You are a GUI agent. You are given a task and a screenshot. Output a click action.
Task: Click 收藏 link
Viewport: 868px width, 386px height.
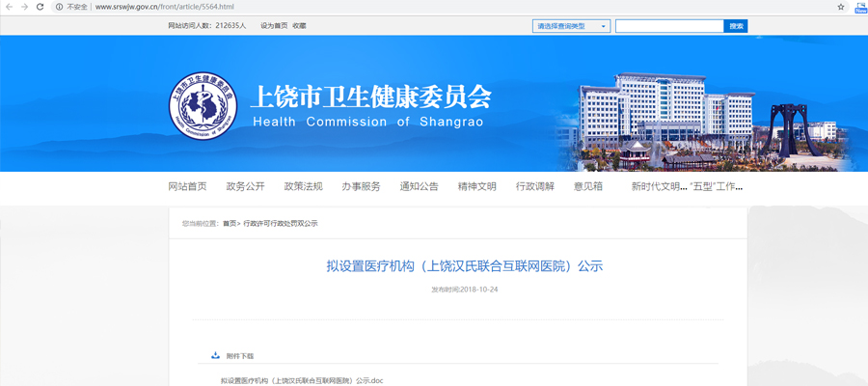coord(300,26)
